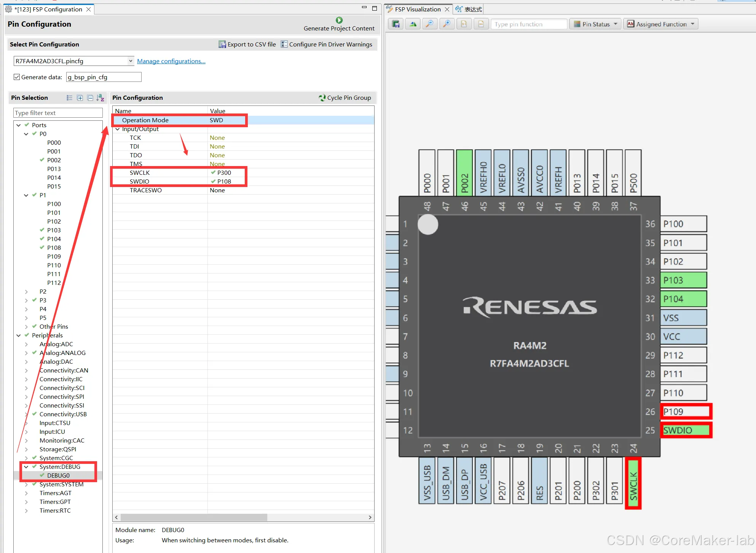Click the rotate package view icon
This screenshot has width=756, height=553.
point(413,24)
